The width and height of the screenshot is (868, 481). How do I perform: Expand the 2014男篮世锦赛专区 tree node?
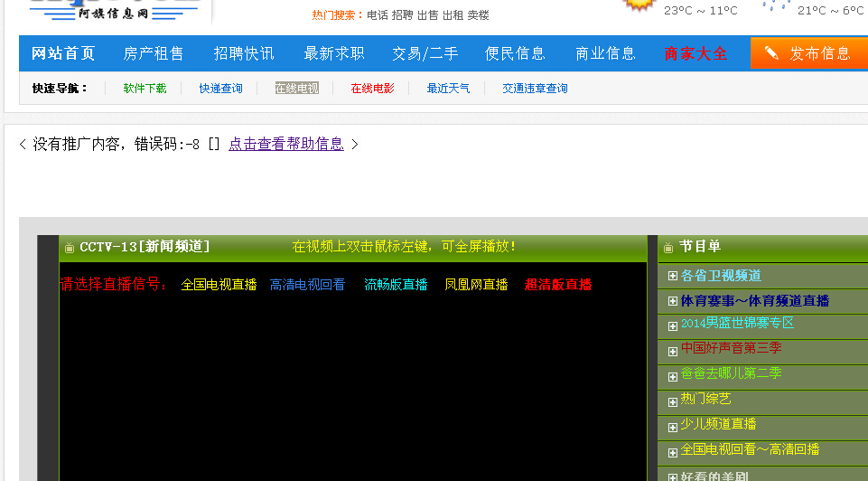(x=672, y=325)
